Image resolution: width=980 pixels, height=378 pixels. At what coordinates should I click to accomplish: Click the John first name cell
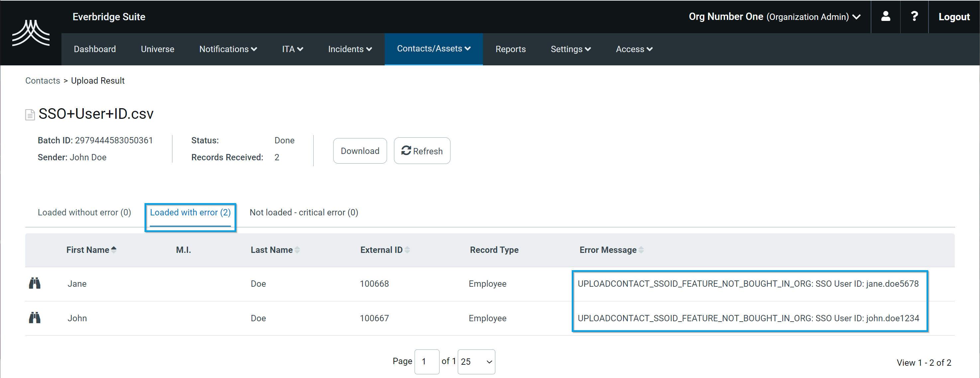77,318
